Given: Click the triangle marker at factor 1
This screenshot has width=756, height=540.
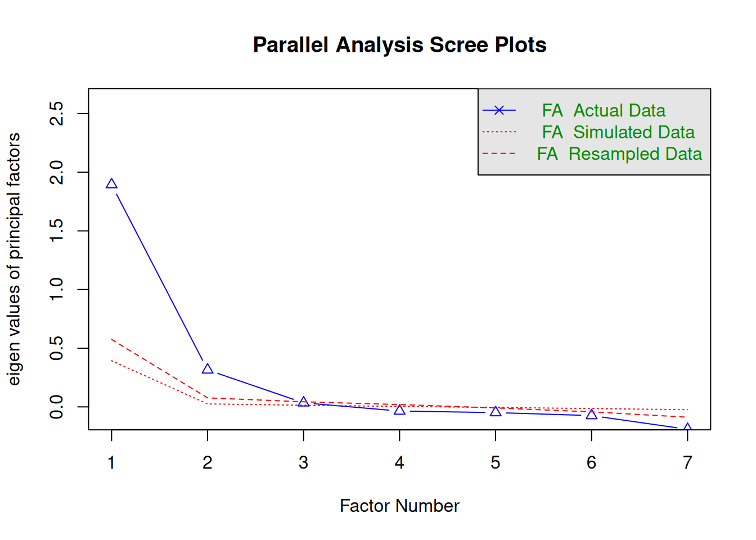Looking at the screenshot, I should coord(111,184).
